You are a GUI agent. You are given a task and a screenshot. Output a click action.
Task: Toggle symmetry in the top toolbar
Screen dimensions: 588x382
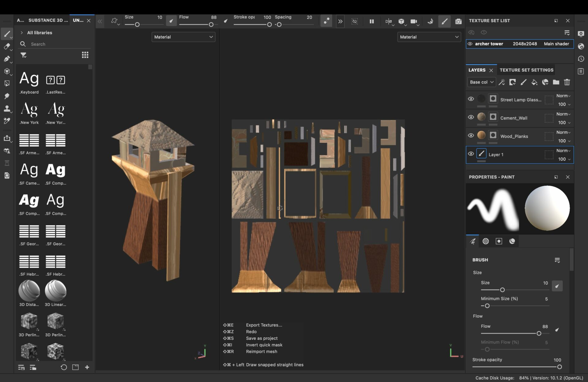(388, 21)
